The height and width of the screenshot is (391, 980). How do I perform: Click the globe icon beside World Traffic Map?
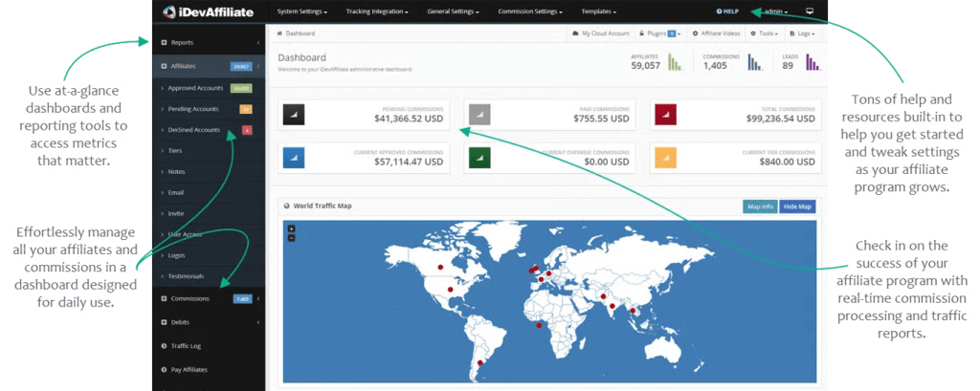[x=287, y=206]
